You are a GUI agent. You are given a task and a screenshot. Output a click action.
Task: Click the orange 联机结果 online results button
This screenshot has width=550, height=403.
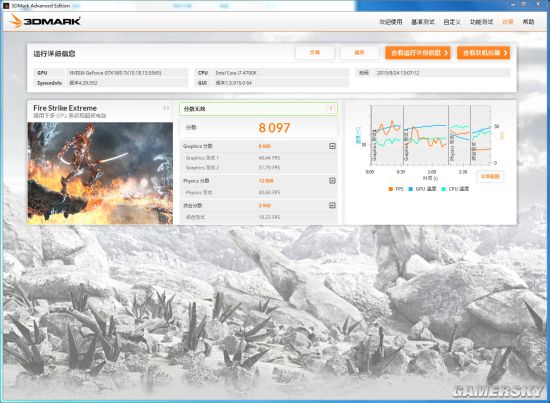(483, 53)
